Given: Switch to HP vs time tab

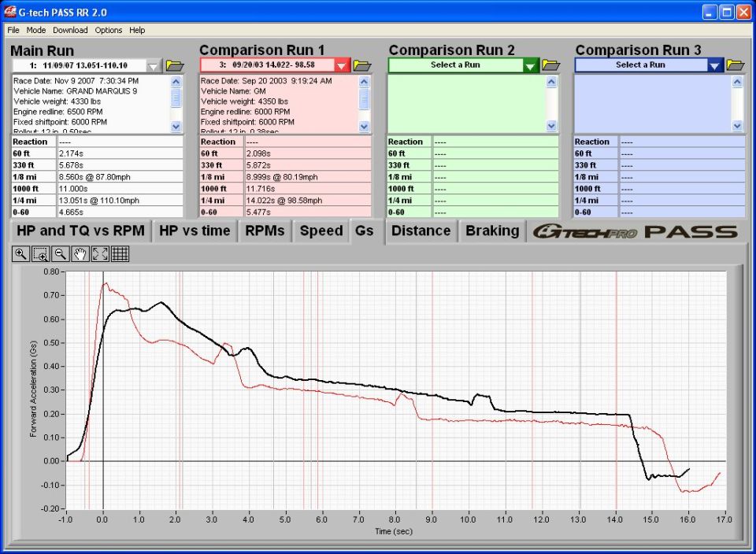Looking at the screenshot, I should pyautogui.click(x=195, y=231).
